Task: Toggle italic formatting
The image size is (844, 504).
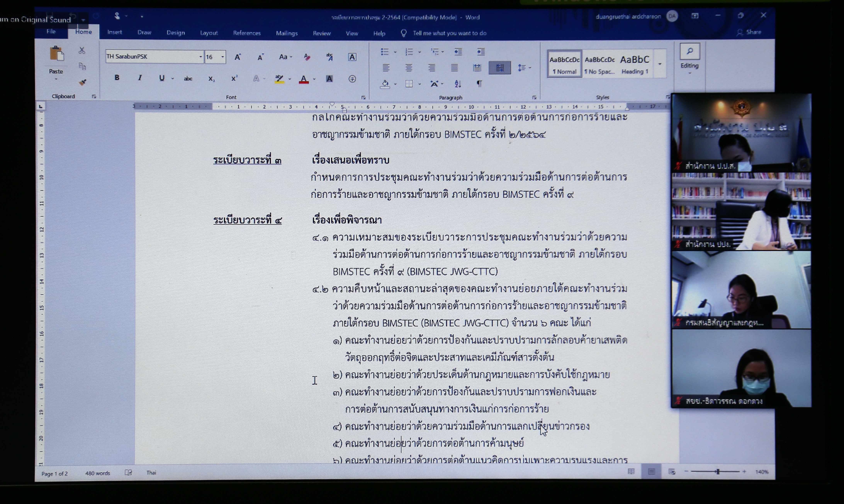Action: (x=140, y=78)
